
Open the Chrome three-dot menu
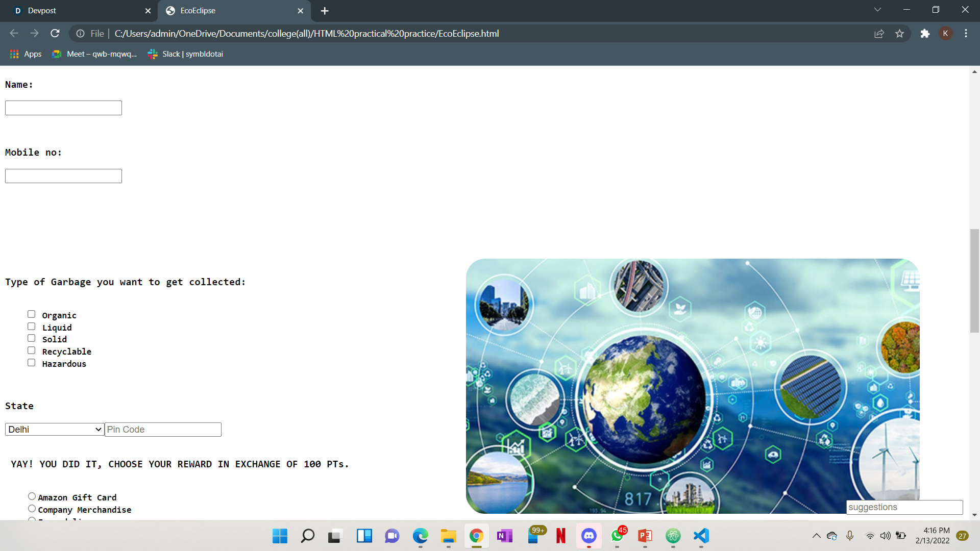[x=966, y=33]
